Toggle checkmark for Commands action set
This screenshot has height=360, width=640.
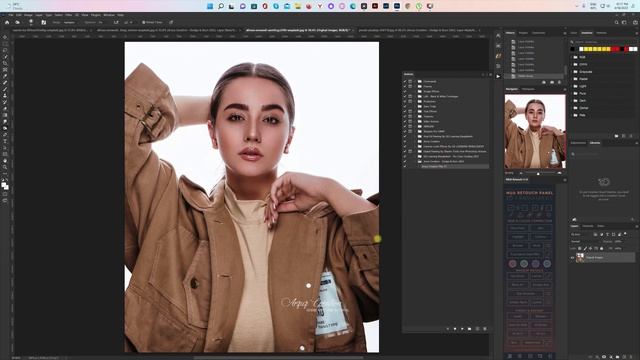[x=405, y=81]
